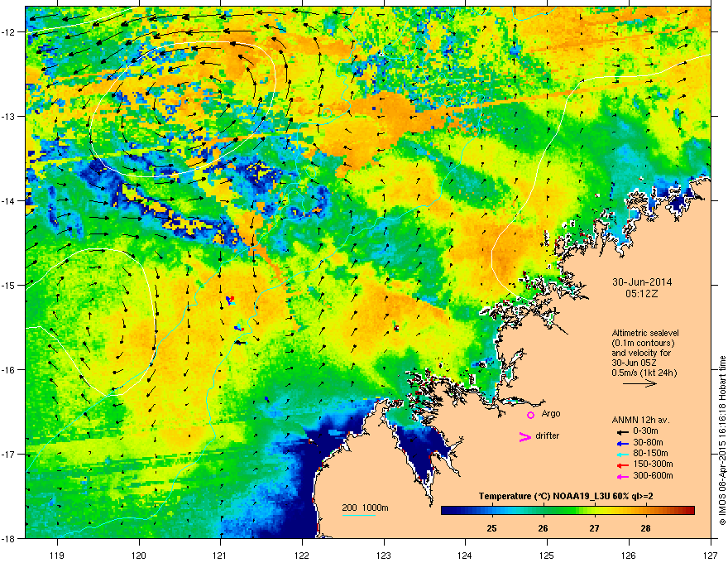
Task: Click the '0-30m' depth label
Action: pos(645,431)
